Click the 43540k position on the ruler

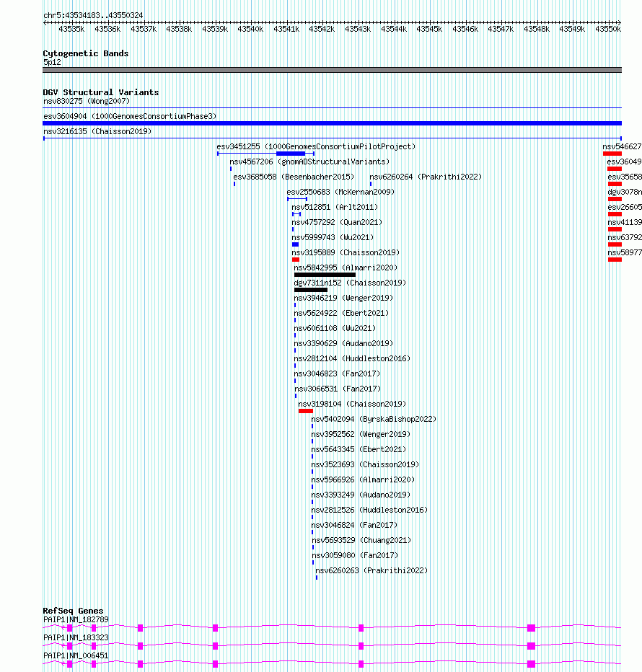point(250,29)
